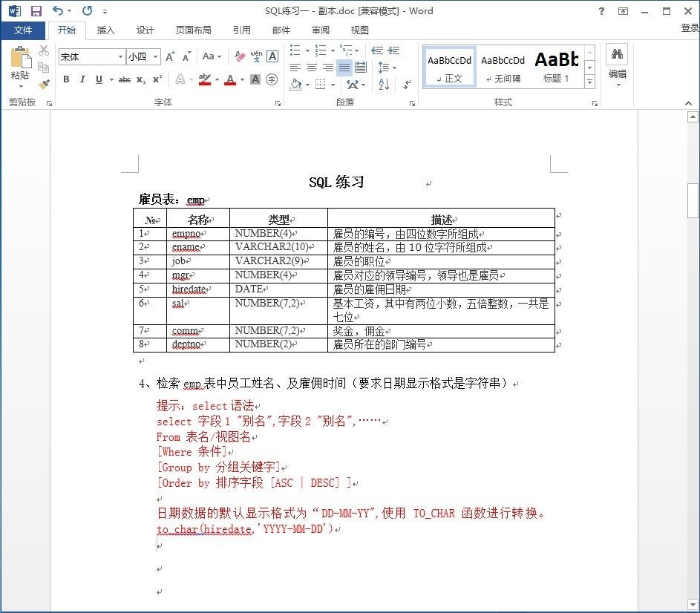Toggle subscript x₂ formatting

[141, 79]
